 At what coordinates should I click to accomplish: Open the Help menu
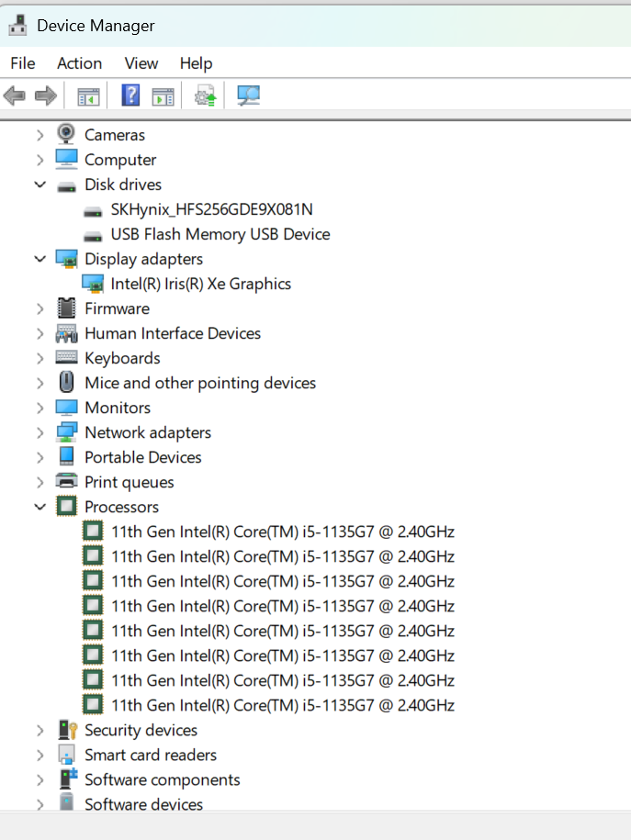[x=197, y=63]
